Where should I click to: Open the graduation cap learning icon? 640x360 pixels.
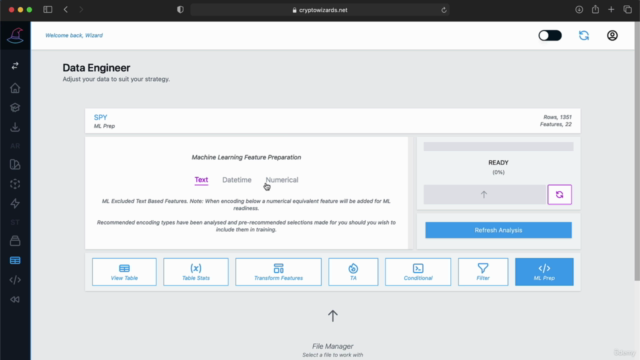coord(15,107)
